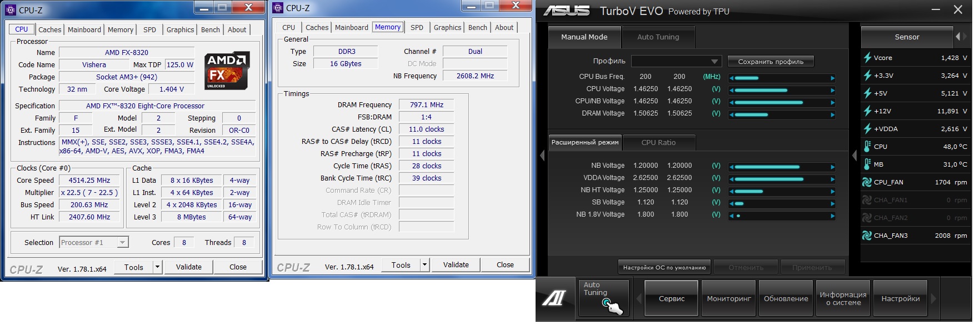Open the Информация о системе section
Image resolution: width=980 pixels, height=330 pixels.
coord(843,298)
